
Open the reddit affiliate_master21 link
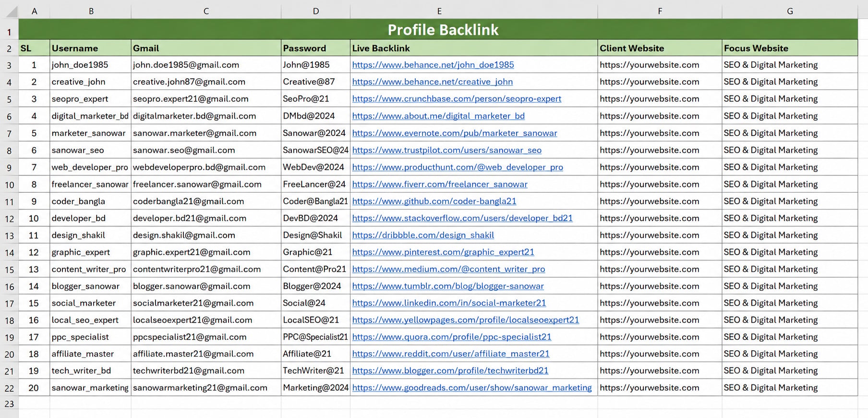pos(451,354)
